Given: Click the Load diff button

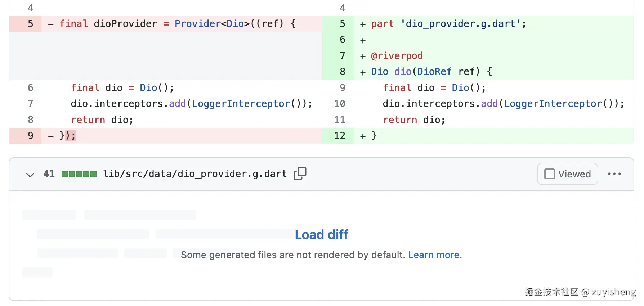Looking at the screenshot, I should coord(321,235).
